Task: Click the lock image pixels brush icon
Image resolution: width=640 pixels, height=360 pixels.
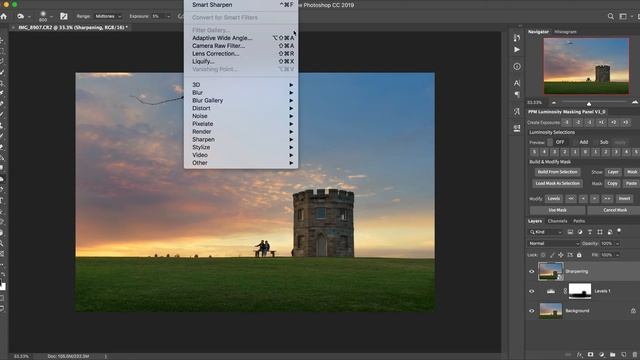Action: (552, 255)
